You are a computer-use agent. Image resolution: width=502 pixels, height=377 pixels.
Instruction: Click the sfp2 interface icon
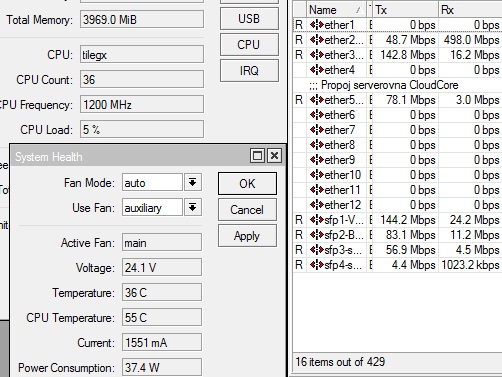pyautogui.click(x=316, y=235)
